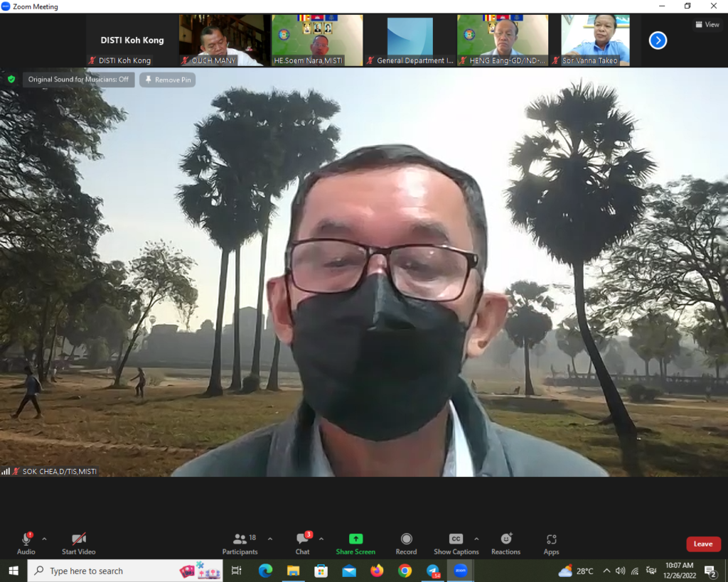The width and height of the screenshot is (728, 582).
Task: Expand the audio options chevron
Action: [44, 539]
